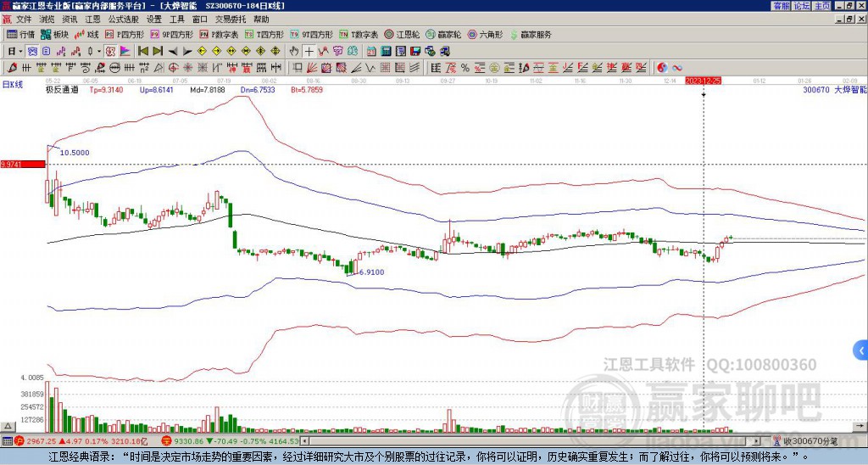The width and height of the screenshot is (868, 465).
Task: Click the 极反通道 indicator label
Action: point(62,89)
